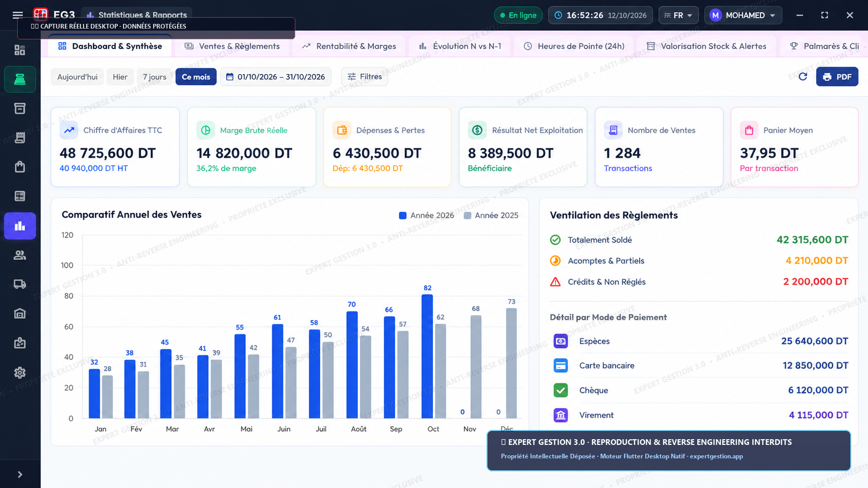Open the settings gear sidebar icon
Viewport: 868px width, 488px height.
[x=20, y=372]
